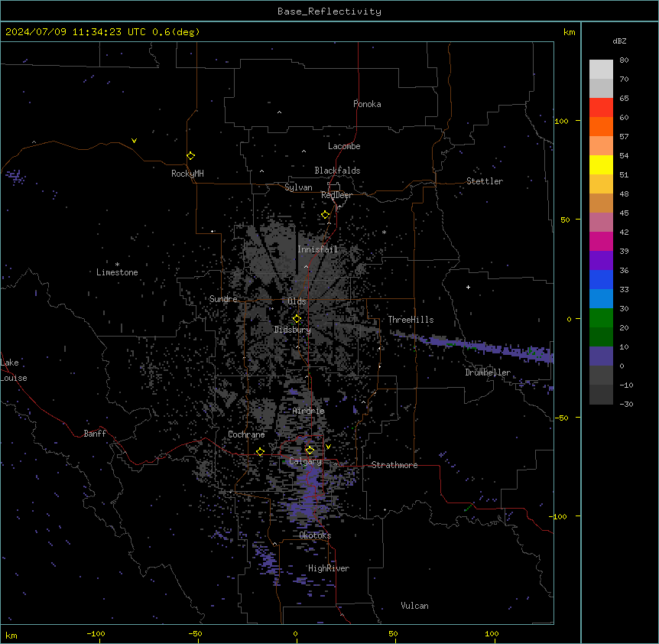The image size is (659, 644).
Task: Click purple echo cluster south of Calgary
Action: [310, 492]
